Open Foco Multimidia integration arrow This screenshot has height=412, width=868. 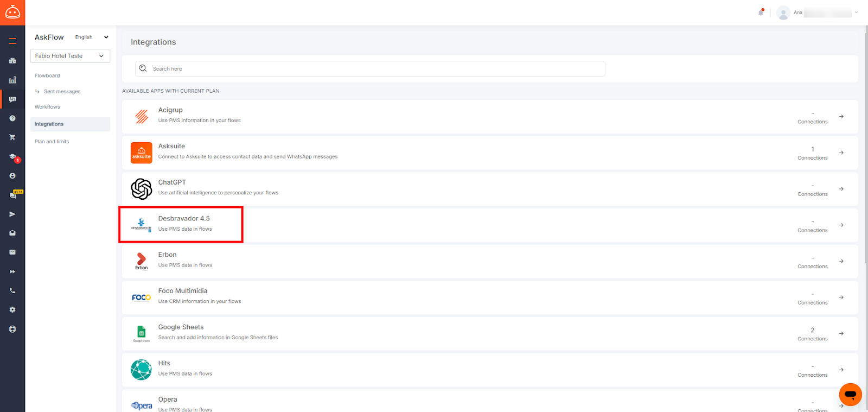point(841,297)
